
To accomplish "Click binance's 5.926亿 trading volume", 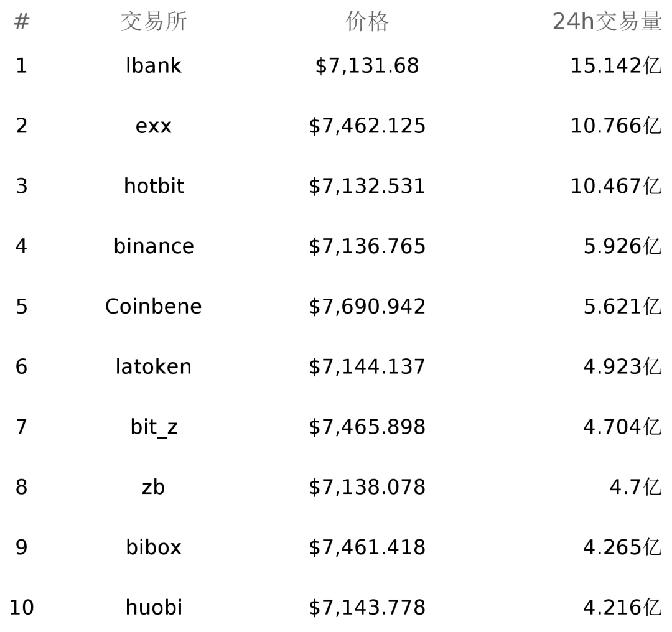I will point(622,246).
